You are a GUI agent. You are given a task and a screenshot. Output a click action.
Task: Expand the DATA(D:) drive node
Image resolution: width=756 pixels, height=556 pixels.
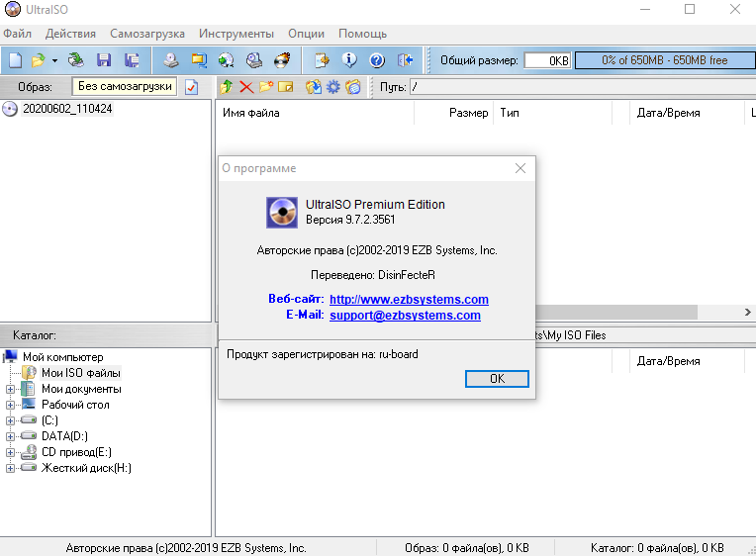point(10,436)
